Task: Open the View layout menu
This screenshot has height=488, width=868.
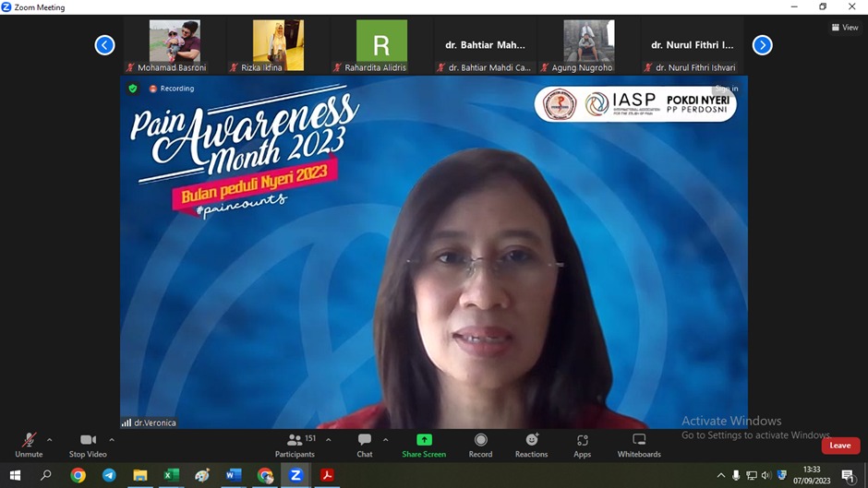Action: click(845, 28)
